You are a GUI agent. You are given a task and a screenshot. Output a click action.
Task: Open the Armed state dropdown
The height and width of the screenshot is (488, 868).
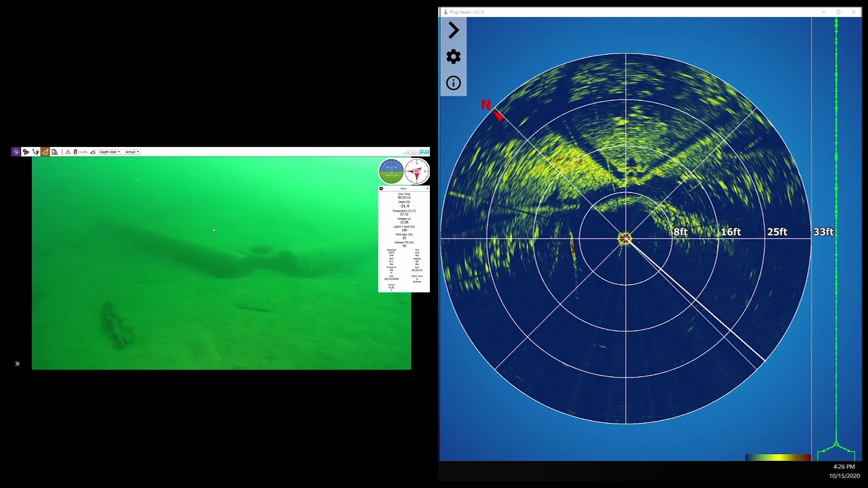[132, 152]
